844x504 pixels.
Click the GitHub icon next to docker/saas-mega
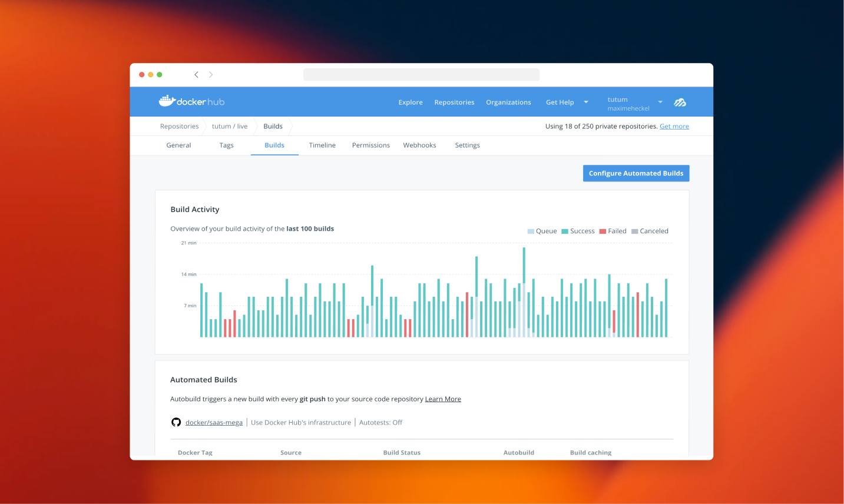pos(176,422)
